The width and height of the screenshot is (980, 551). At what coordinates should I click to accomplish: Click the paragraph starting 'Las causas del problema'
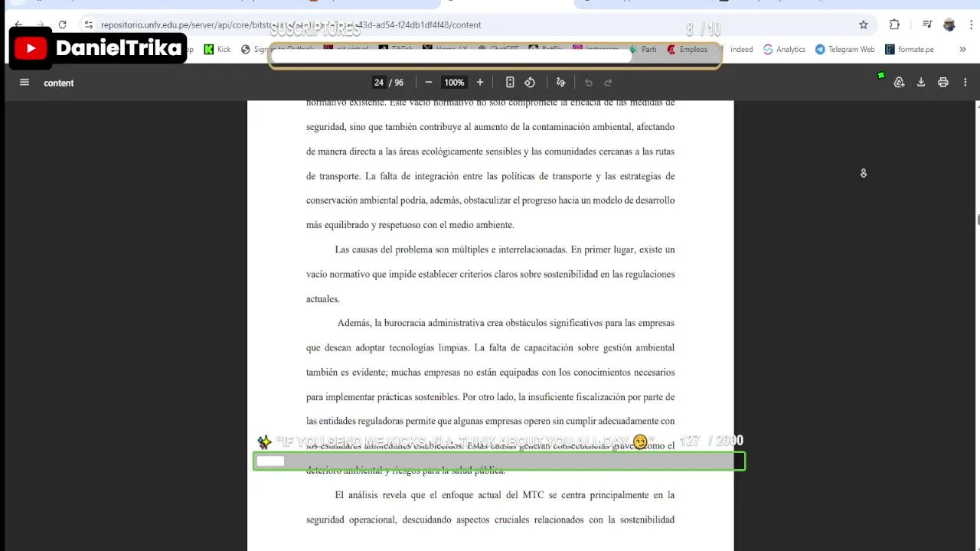click(491, 274)
